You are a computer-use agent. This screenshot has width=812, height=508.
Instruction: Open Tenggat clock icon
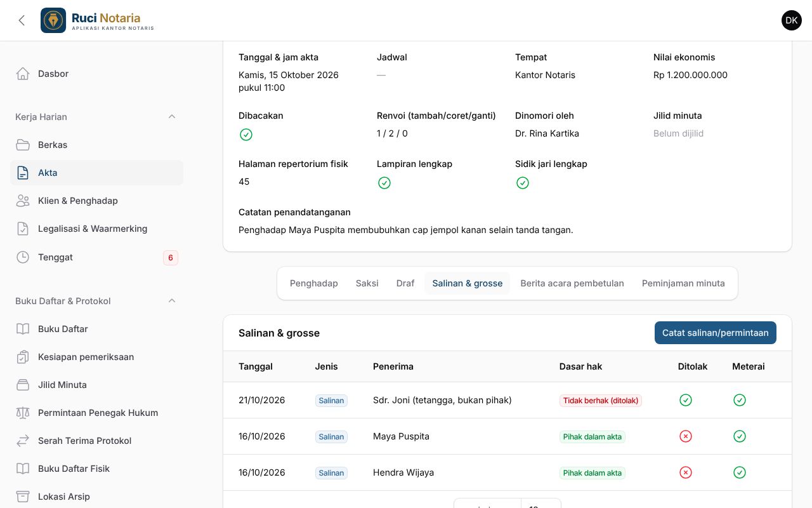[23, 257]
